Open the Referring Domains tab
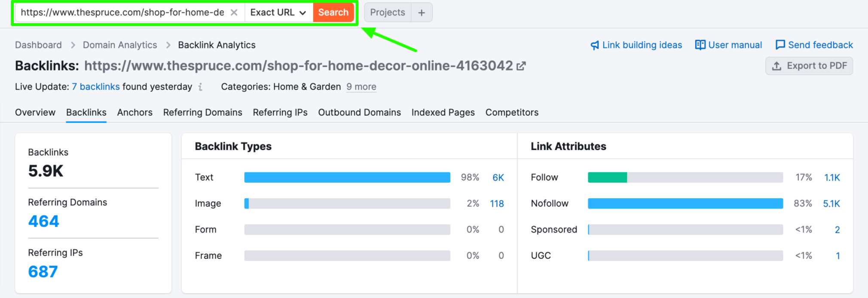868x298 pixels. [203, 113]
